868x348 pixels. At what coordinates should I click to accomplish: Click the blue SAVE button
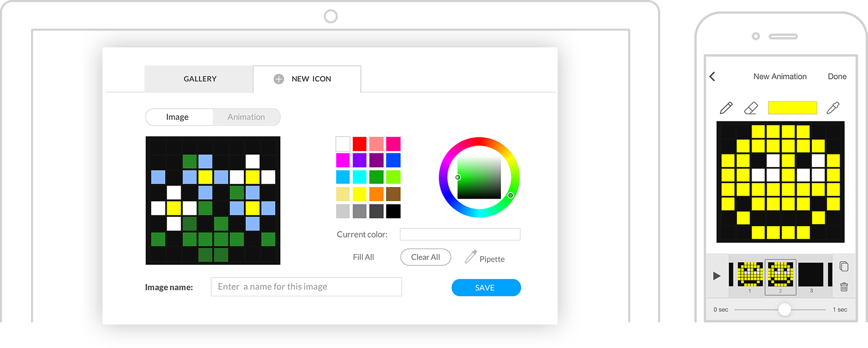[x=486, y=288]
